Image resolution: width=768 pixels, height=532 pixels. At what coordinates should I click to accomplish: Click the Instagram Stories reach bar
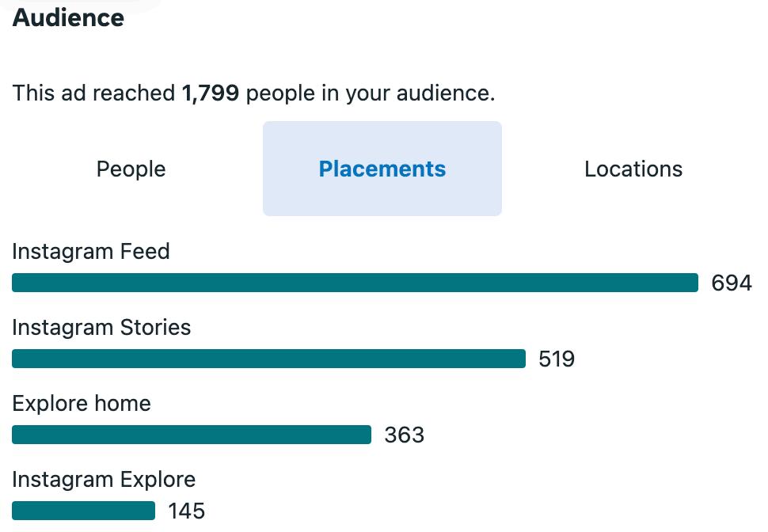(x=268, y=359)
